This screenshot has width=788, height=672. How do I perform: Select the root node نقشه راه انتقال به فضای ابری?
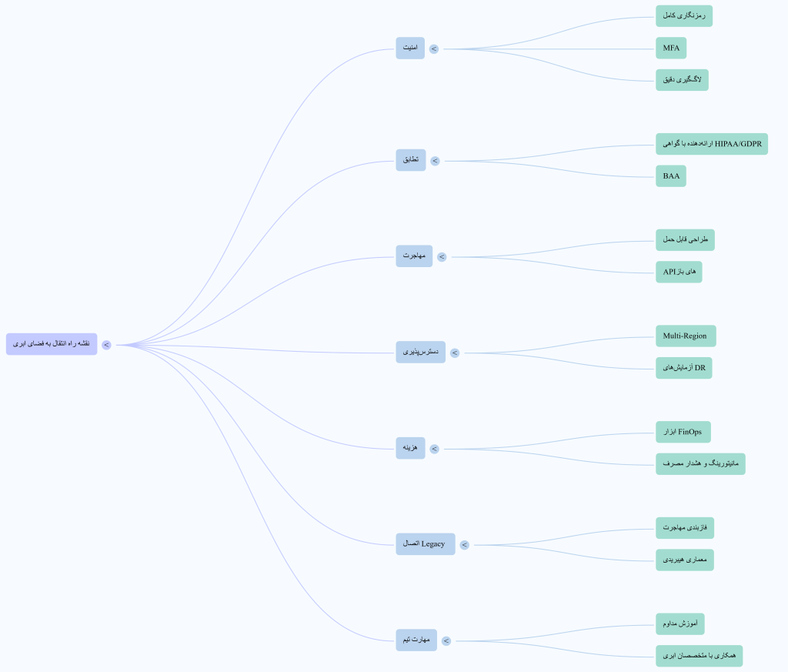[52, 344]
